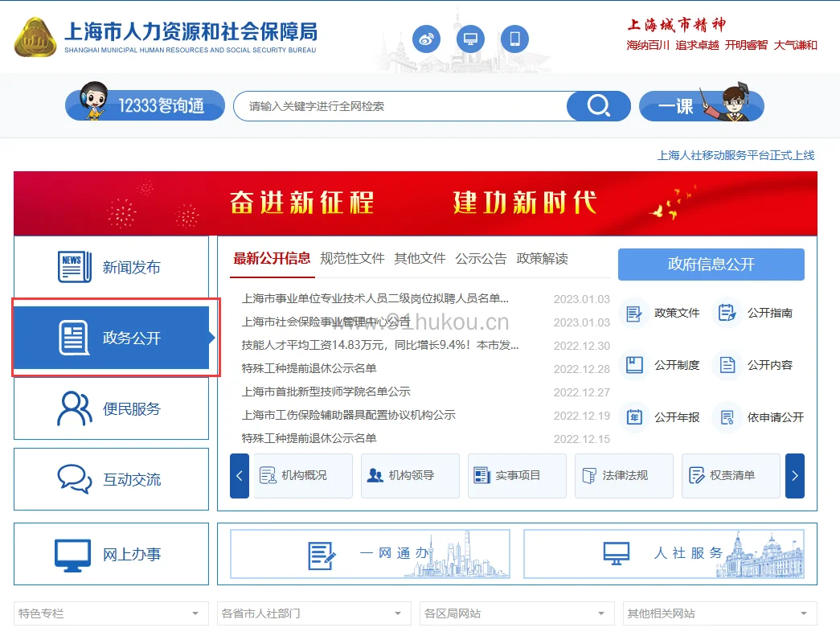Screen dimensions: 840x644
Task: Open 政策文件 policy documents icon
Action: click(633, 313)
